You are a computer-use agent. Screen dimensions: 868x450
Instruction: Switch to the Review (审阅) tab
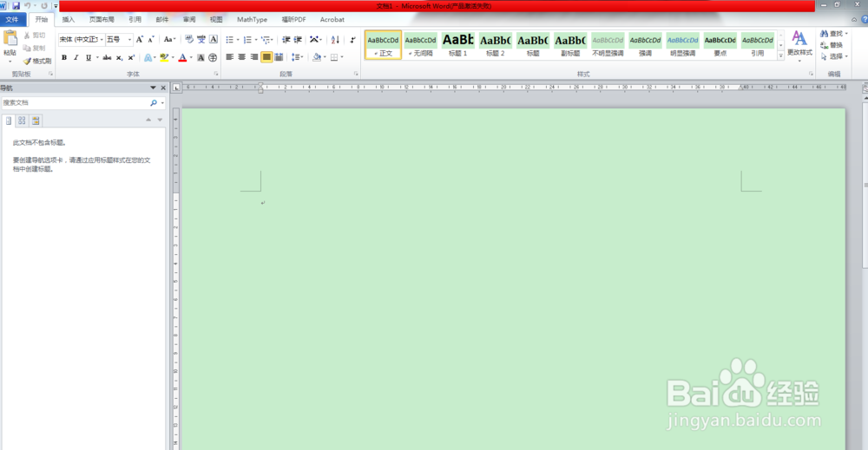tap(189, 19)
